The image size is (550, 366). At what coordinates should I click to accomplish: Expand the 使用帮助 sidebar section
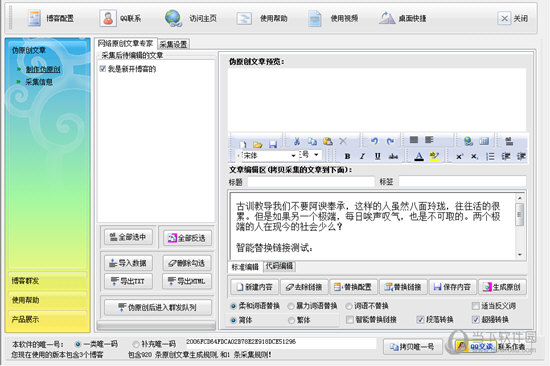pyautogui.click(x=47, y=300)
